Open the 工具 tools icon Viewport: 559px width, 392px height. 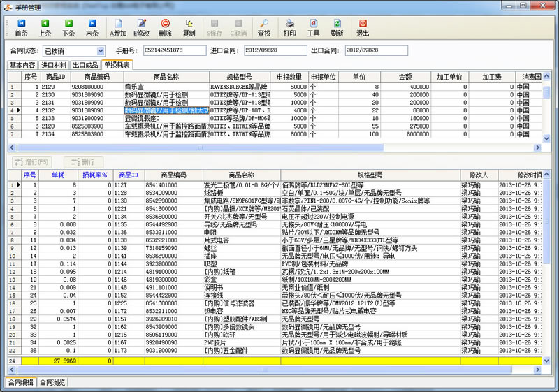[x=313, y=28]
